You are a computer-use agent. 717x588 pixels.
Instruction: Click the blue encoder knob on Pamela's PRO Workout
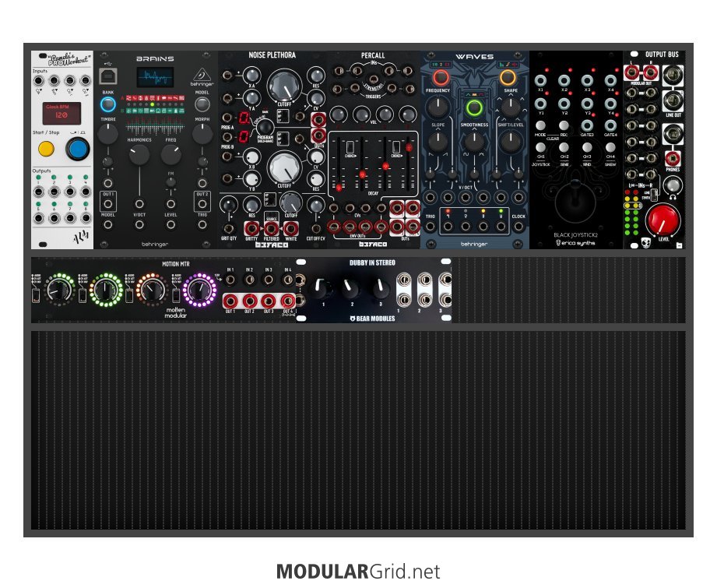point(78,149)
